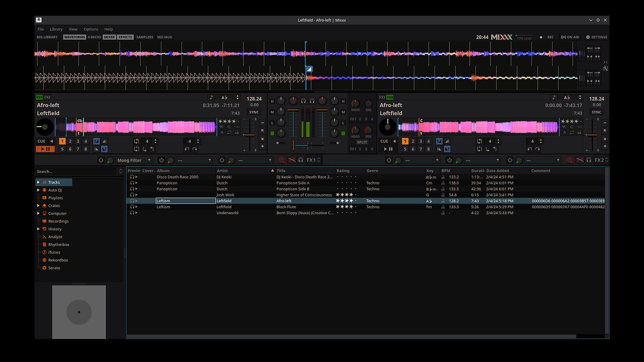This screenshot has height=362, width=644.
Task: Expand the Crates tree item
Action: (x=38, y=206)
